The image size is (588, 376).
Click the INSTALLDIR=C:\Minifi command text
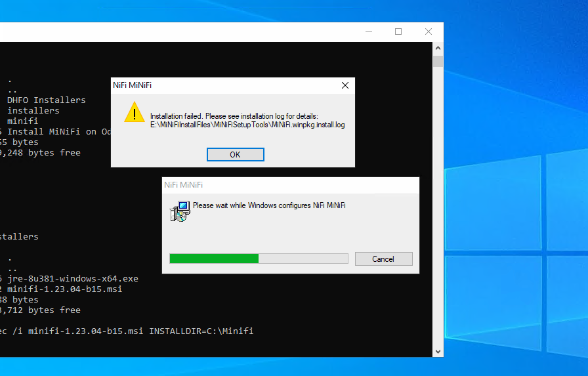click(201, 331)
